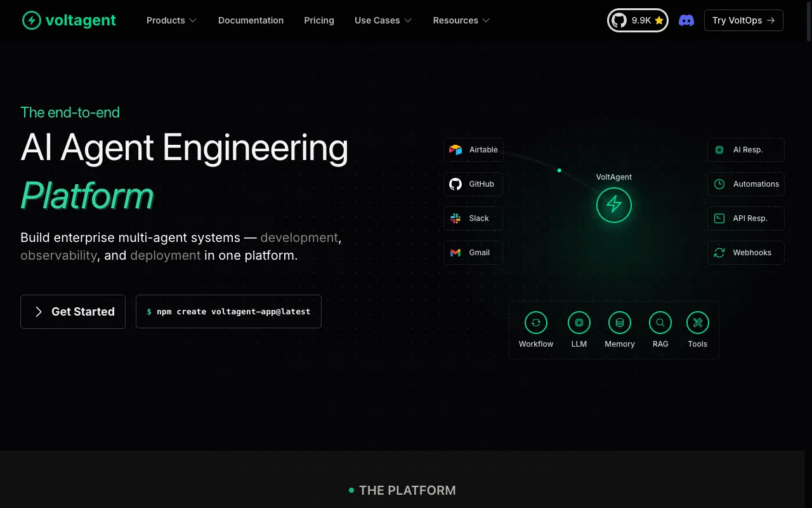Click the VoltAgent label above center node
Viewport: 812px width, 508px height.
pos(614,177)
